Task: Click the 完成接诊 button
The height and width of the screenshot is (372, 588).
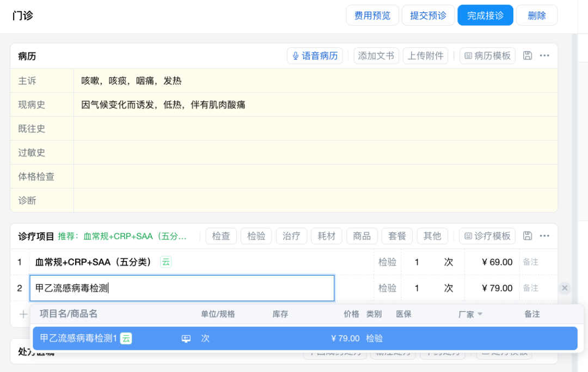Action: tap(485, 15)
